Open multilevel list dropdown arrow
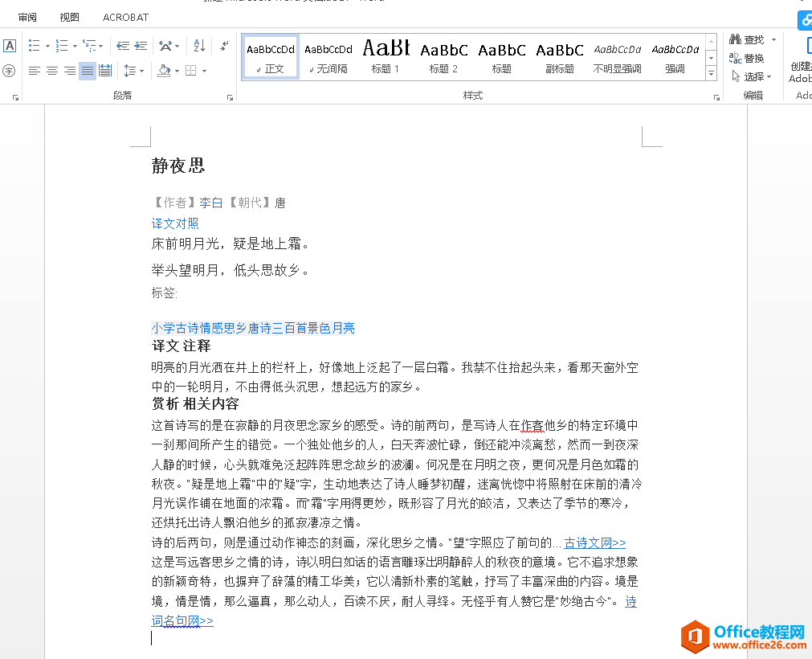Image resolution: width=812 pixels, height=659 pixels. (x=101, y=46)
